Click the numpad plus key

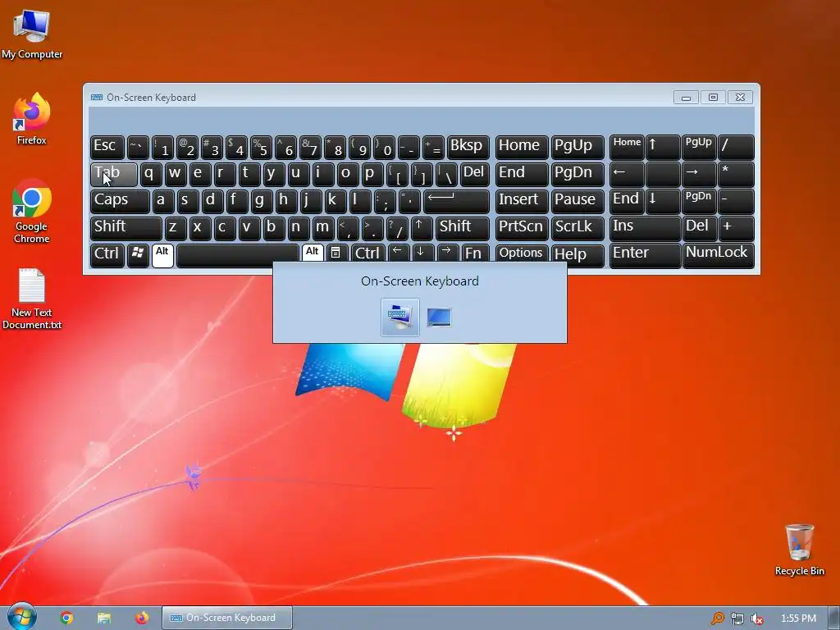[736, 228]
